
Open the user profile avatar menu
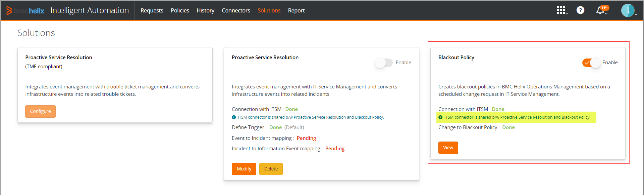(x=628, y=10)
